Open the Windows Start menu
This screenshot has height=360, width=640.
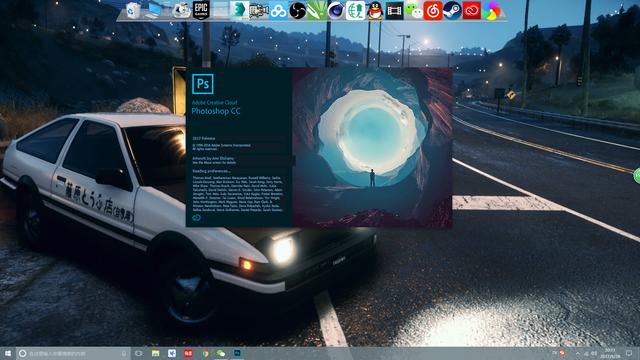point(7,353)
